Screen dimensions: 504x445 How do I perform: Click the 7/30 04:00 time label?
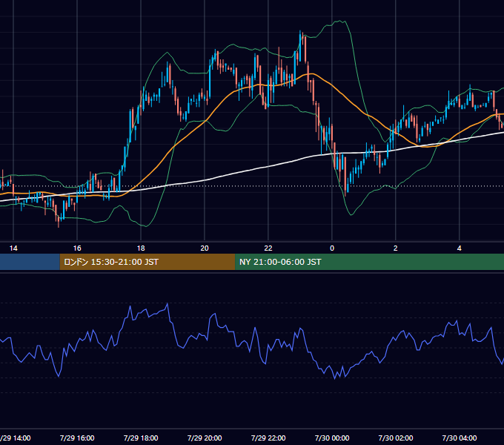coord(460,438)
